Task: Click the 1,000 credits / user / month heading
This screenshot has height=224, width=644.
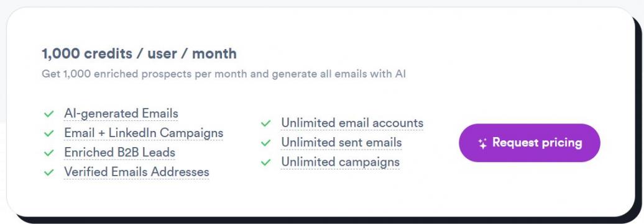Action: coord(139,54)
